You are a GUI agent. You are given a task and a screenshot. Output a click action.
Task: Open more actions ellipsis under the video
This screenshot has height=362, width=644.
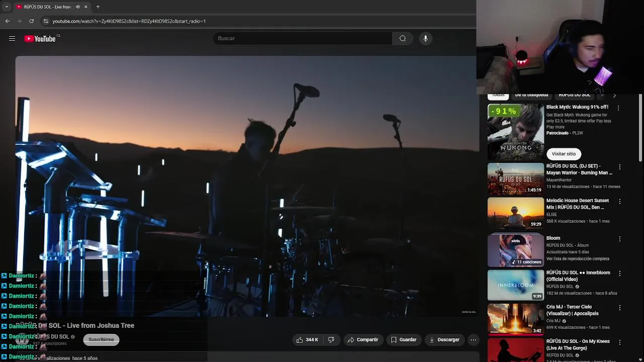(x=473, y=340)
